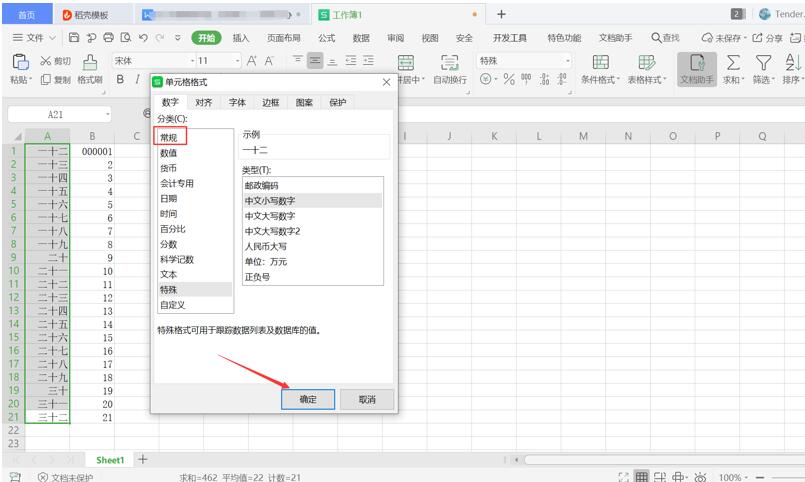Open the 插入 ribbon tab
Screen dimensions: 805x482
[x=241, y=38]
